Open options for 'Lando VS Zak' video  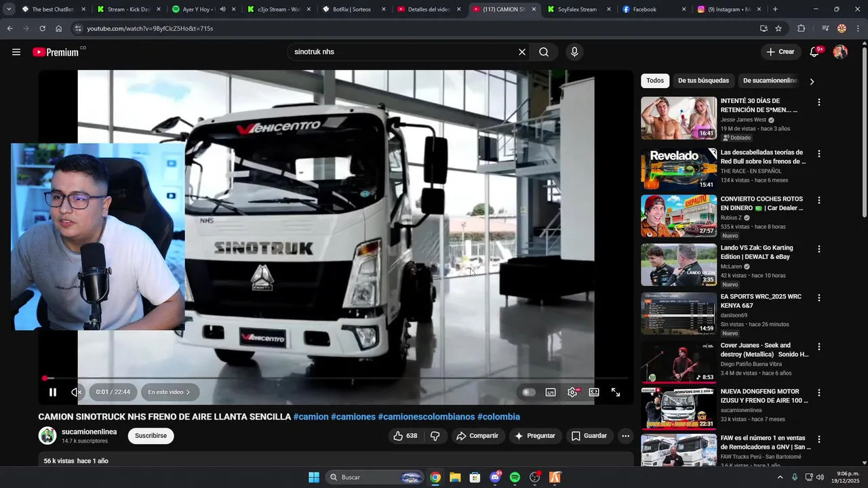click(818, 249)
